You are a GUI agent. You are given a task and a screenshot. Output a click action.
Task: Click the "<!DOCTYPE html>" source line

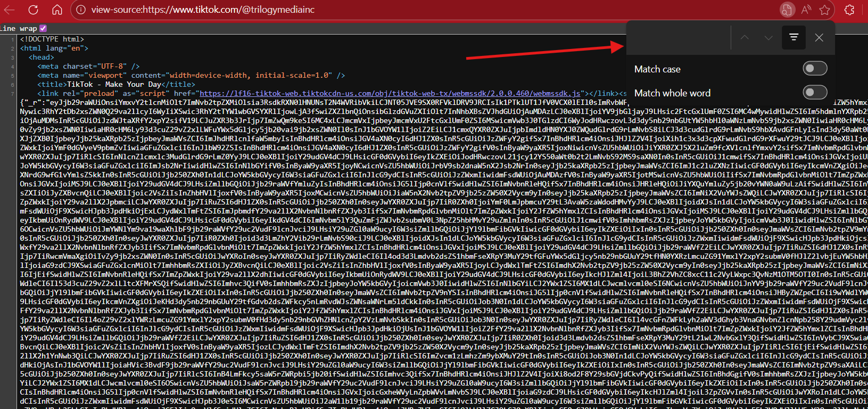tap(52, 39)
